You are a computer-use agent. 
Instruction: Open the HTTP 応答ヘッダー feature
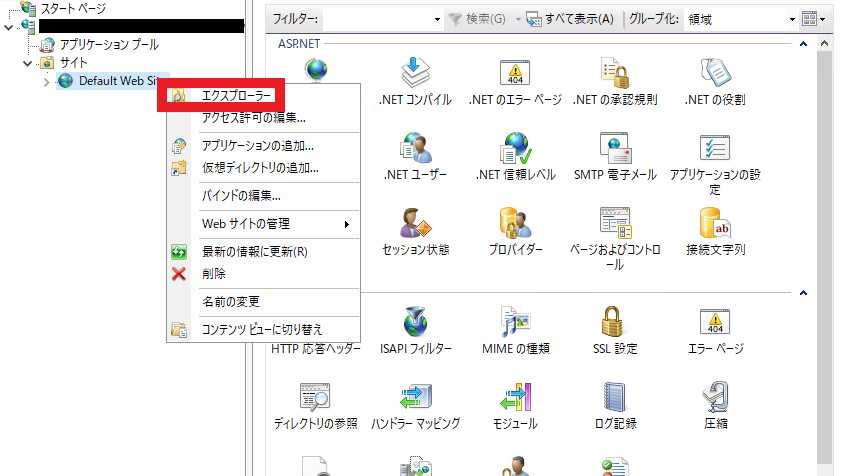tap(315, 349)
